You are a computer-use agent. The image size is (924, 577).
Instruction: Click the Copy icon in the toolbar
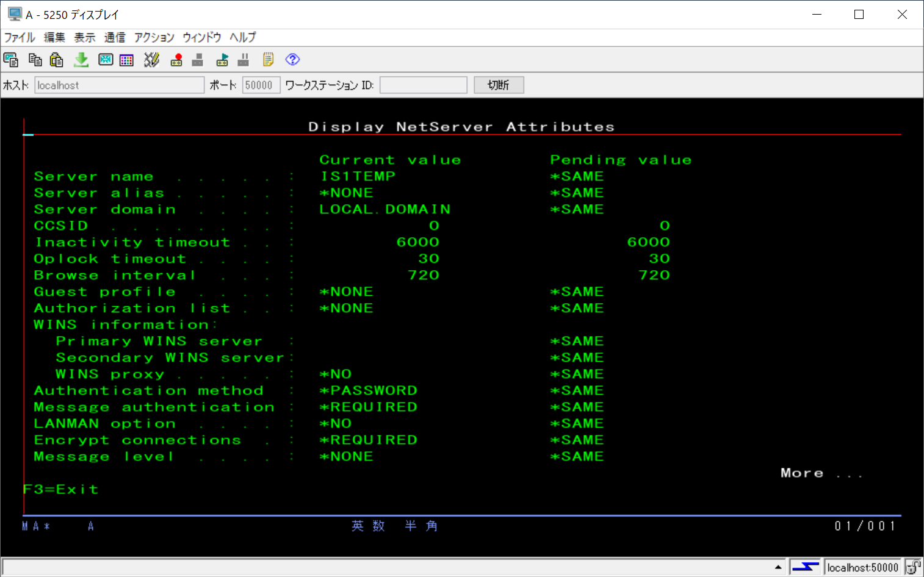[35, 60]
